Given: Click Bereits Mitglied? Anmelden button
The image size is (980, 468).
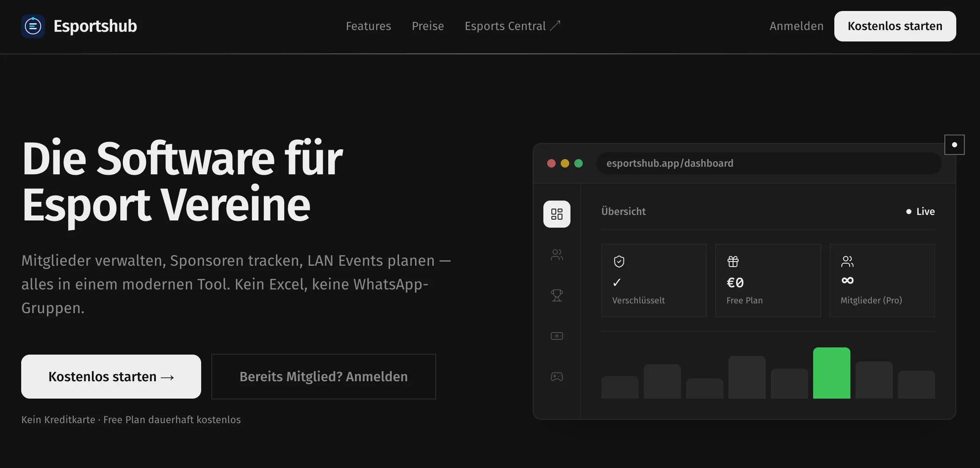Looking at the screenshot, I should [x=324, y=377].
